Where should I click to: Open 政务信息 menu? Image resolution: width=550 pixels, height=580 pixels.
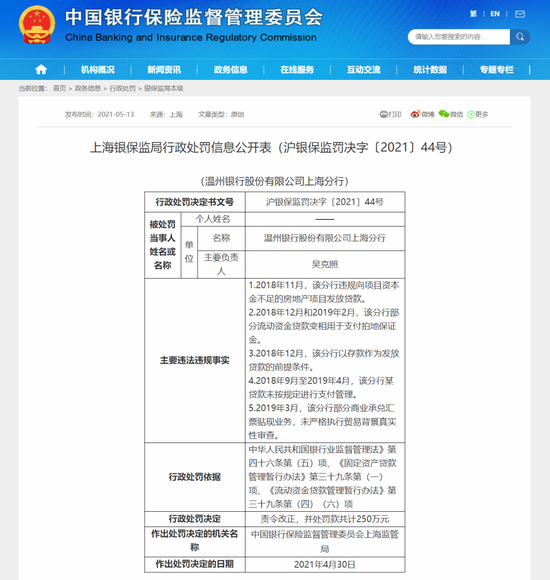coord(230,70)
